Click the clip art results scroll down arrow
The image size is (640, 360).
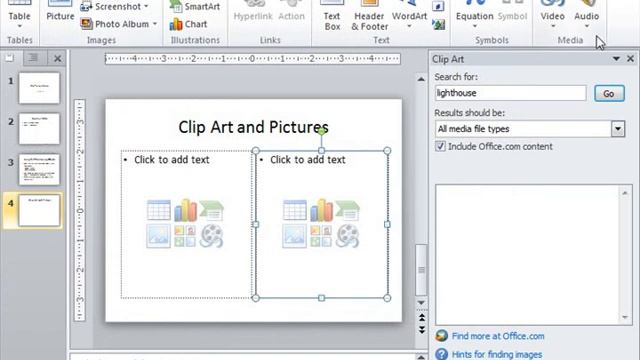pos(625,317)
